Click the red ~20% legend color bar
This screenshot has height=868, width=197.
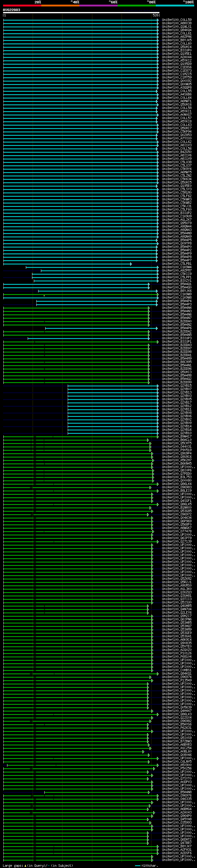22,6
